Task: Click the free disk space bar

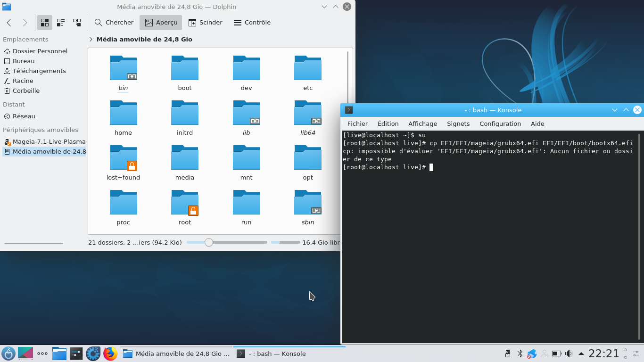Action: pos(285,242)
